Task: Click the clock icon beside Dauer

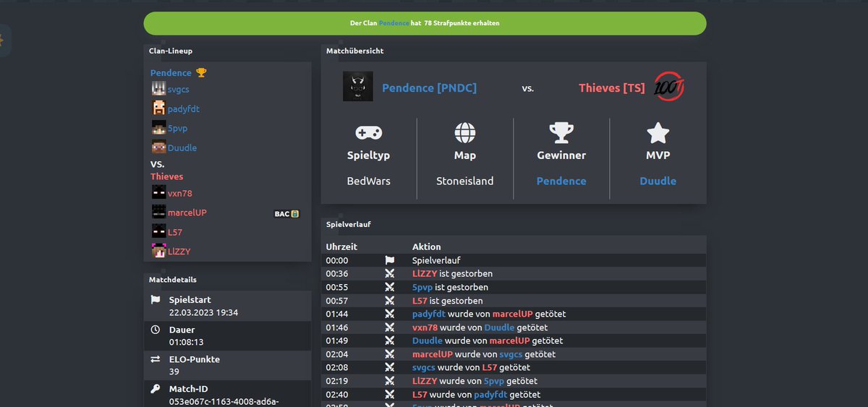Action: point(156,330)
